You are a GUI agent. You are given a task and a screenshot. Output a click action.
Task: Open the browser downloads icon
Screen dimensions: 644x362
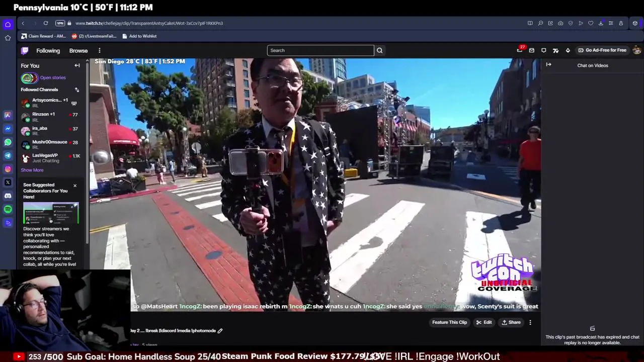[601, 23]
